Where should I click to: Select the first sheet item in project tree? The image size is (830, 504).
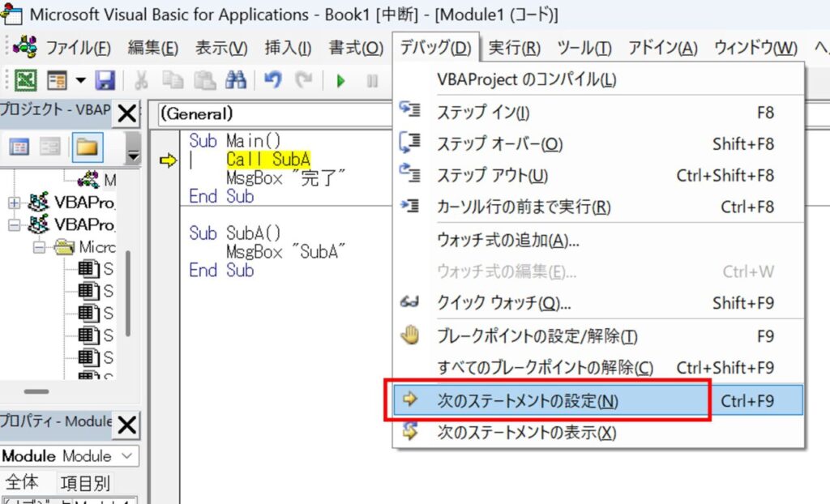point(96,269)
